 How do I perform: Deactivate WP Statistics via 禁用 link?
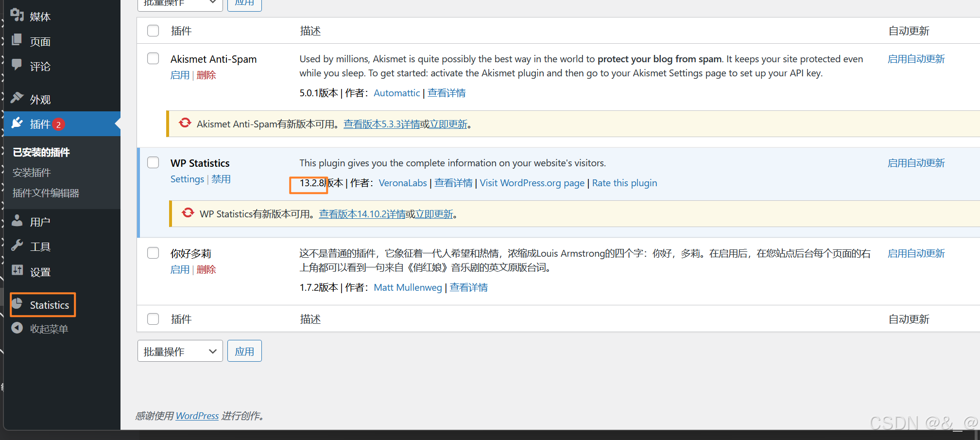pyautogui.click(x=221, y=179)
